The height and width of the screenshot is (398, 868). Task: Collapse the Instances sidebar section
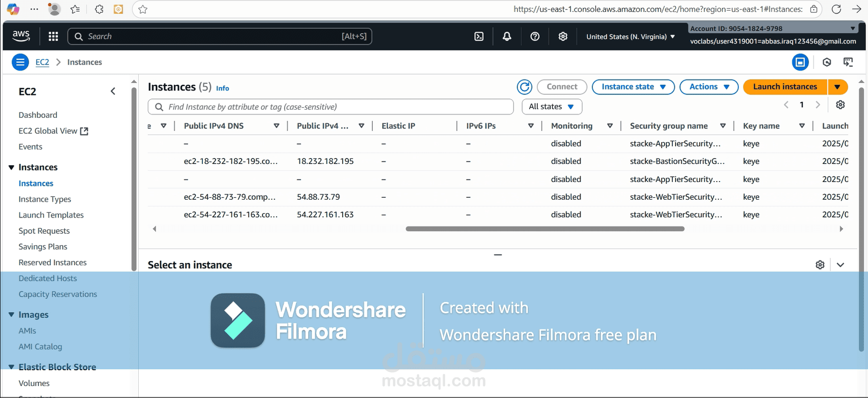(x=11, y=167)
